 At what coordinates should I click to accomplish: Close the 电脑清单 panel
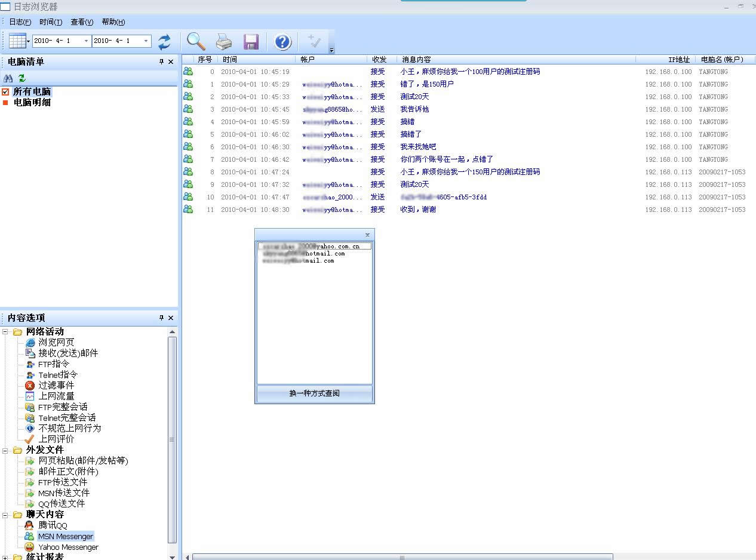click(171, 61)
